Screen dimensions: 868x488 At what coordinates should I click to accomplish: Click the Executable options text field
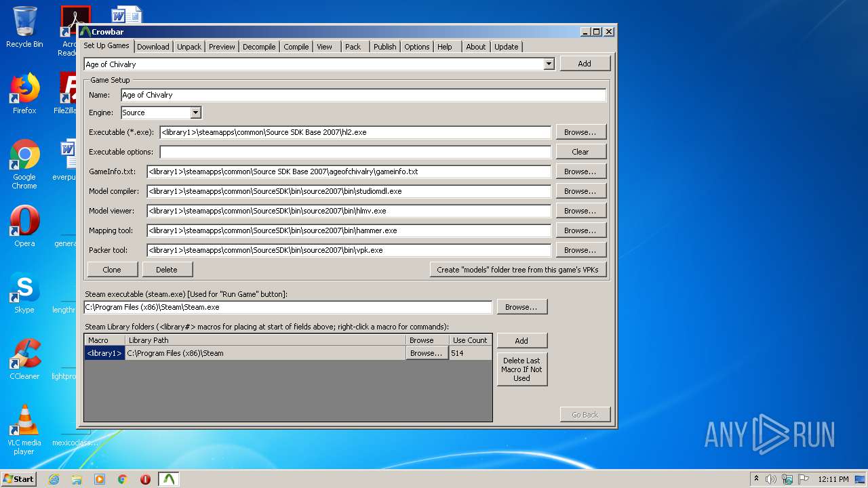pos(355,152)
